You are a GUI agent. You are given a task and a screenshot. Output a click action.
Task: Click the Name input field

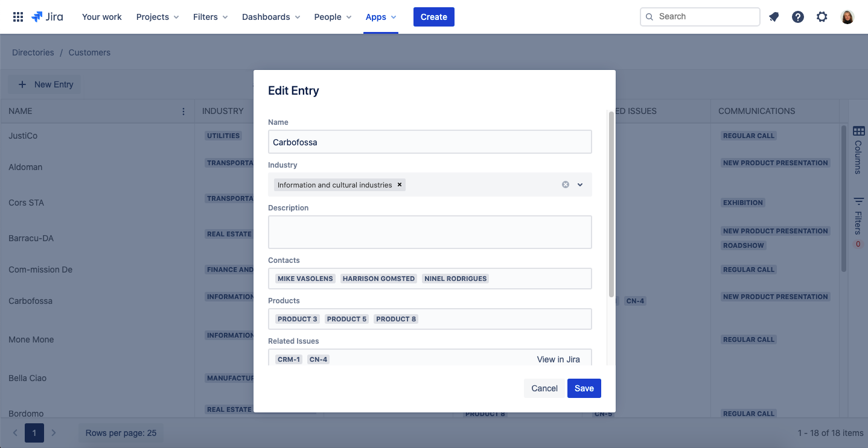[x=430, y=142]
